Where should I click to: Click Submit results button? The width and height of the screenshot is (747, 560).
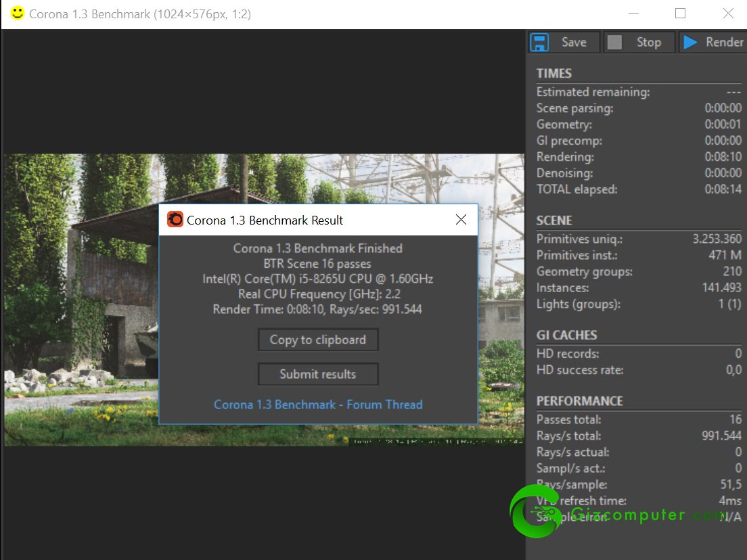tap(318, 374)
